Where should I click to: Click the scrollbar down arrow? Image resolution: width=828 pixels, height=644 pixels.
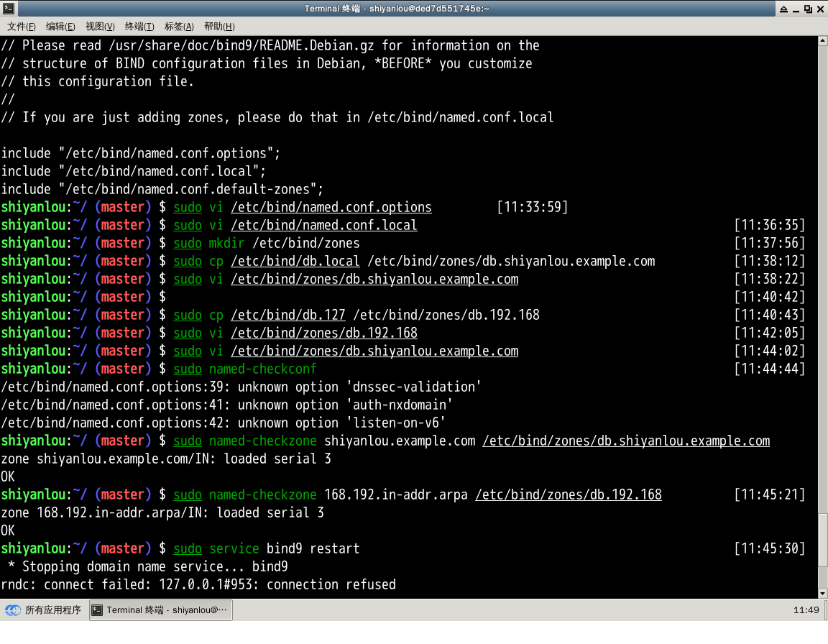(x=822, y=594)
